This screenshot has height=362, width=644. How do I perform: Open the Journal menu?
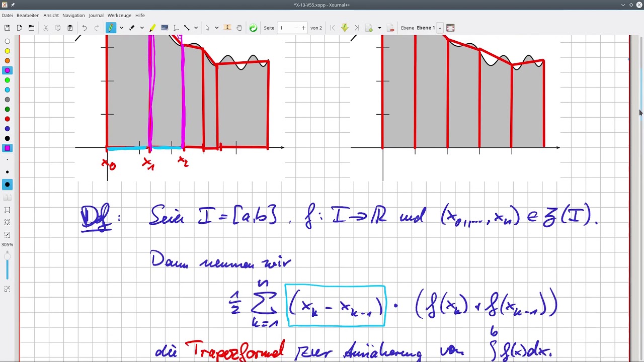coord(96,16)
